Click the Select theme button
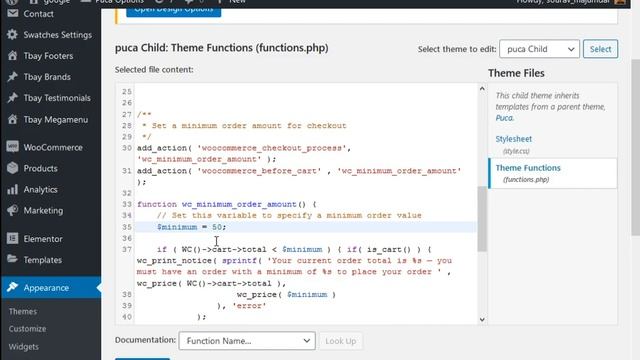Viewport: 640px width, 360px height. click(600, 49)
